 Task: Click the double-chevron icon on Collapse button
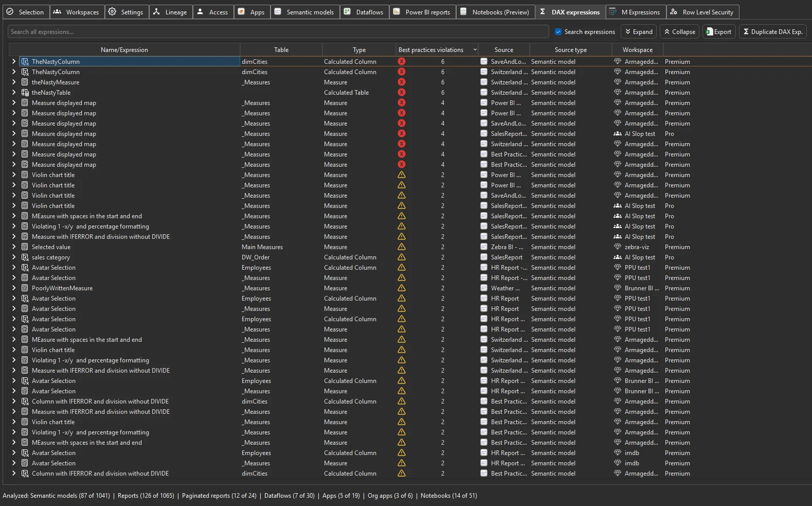(667, 32)
